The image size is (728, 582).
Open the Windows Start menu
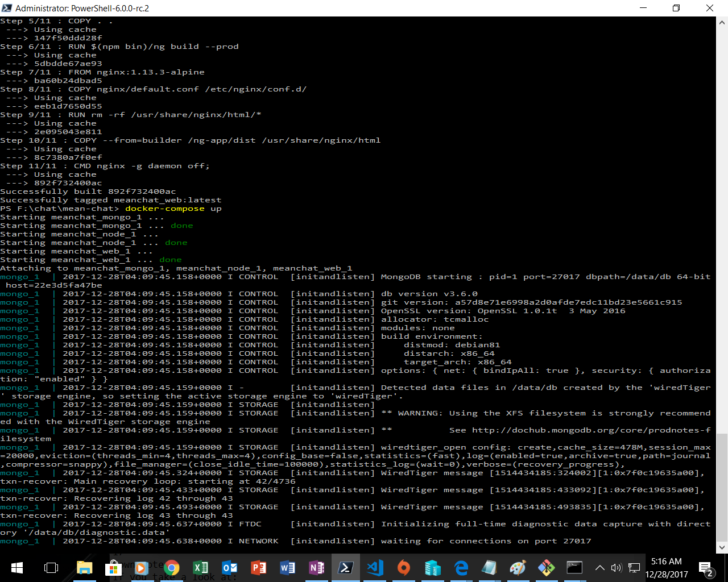click(x=16, y=568)
